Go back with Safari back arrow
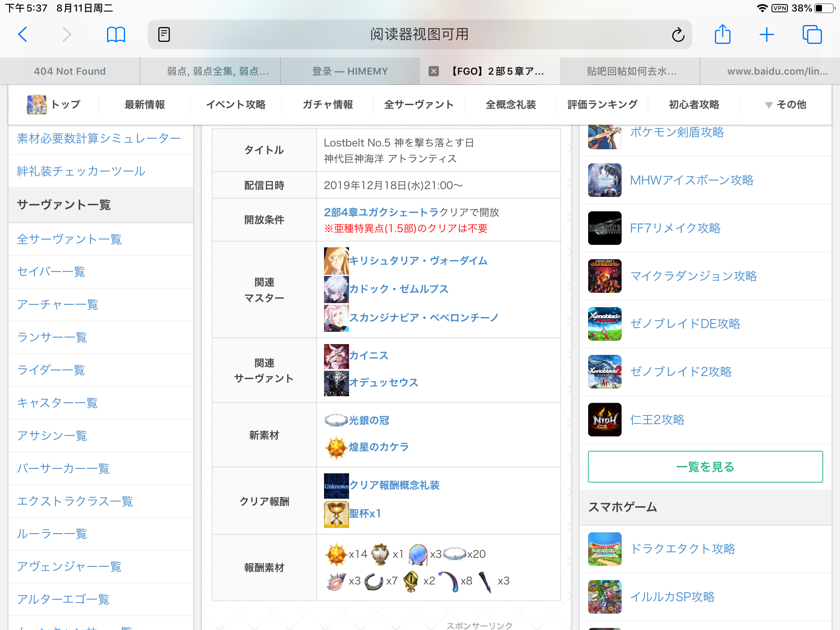The width and height of the screenshot is (840, 630). point(23,34)
